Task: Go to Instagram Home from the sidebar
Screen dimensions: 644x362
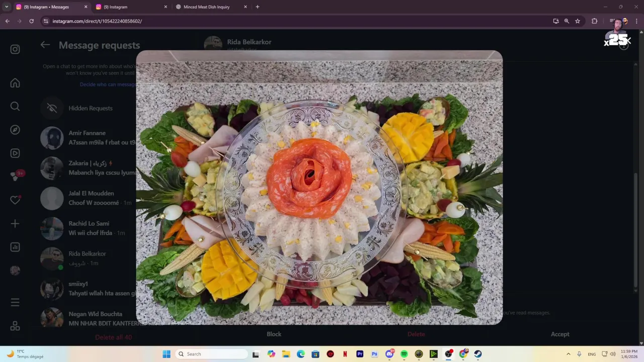Action: pos(15,83)
